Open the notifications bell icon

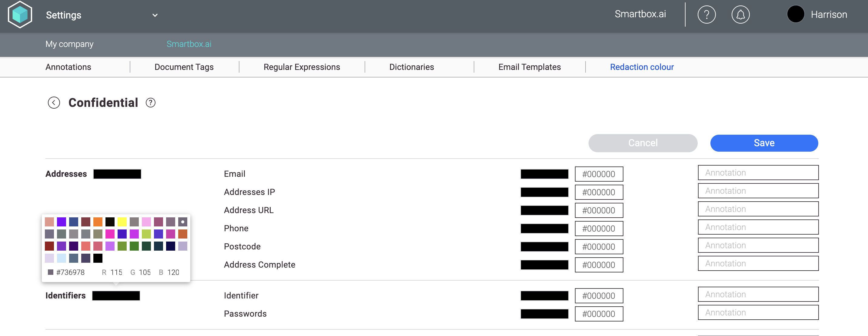click(740, 15)
